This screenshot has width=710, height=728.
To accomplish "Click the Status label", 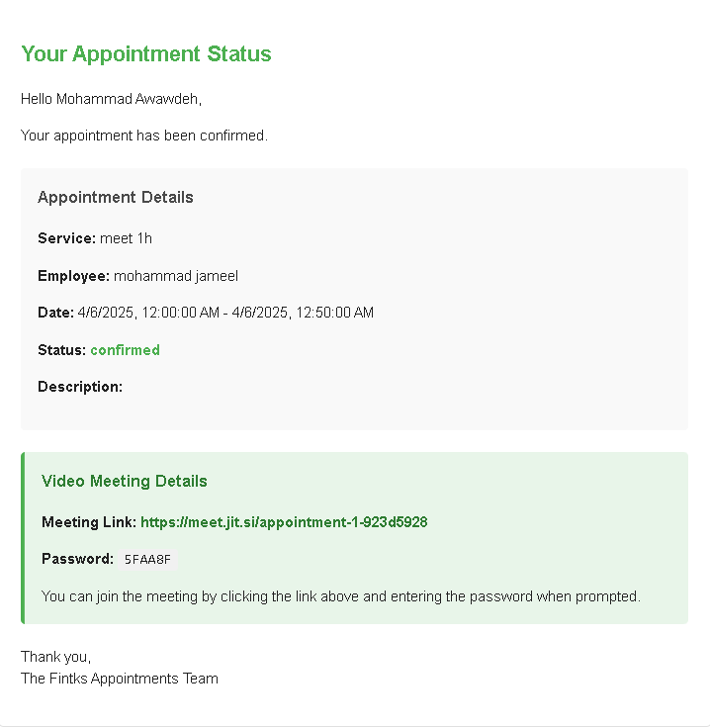I will pyautogui.click(x=61, y=349).
